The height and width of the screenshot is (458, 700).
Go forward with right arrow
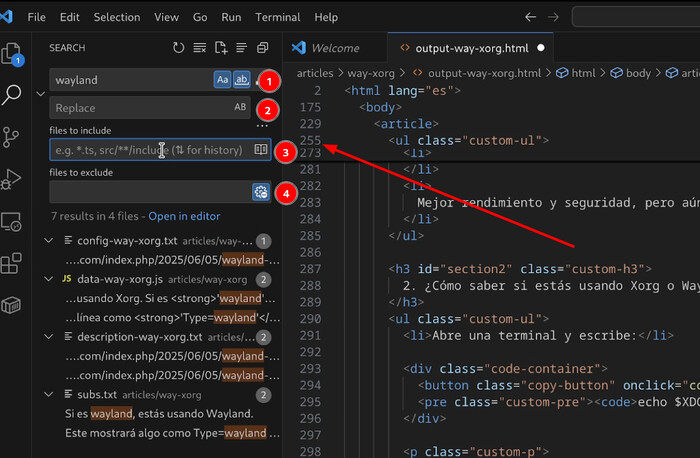click(553, 17)
